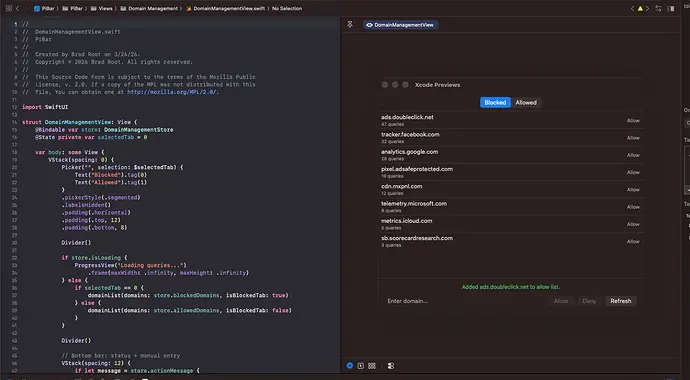This screenshot has height=380, width=690.
Task: Click the dimmed Allow button beside Deny
Action: 561,301
